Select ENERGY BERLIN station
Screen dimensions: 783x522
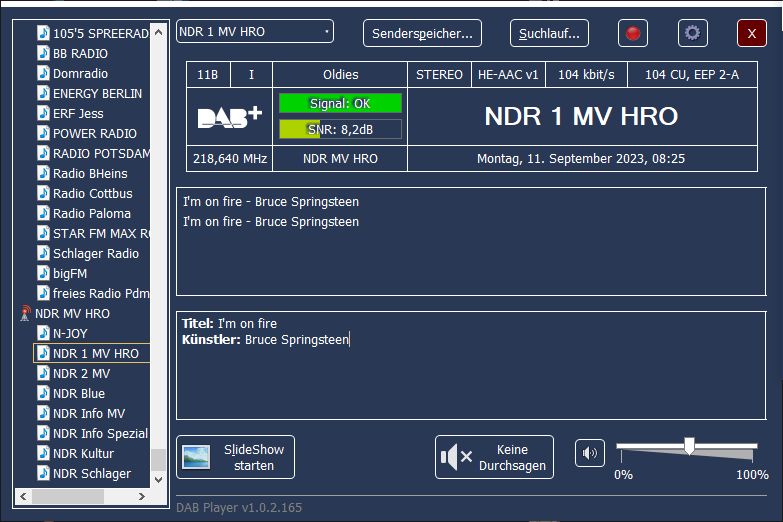(x=97, y=94)
